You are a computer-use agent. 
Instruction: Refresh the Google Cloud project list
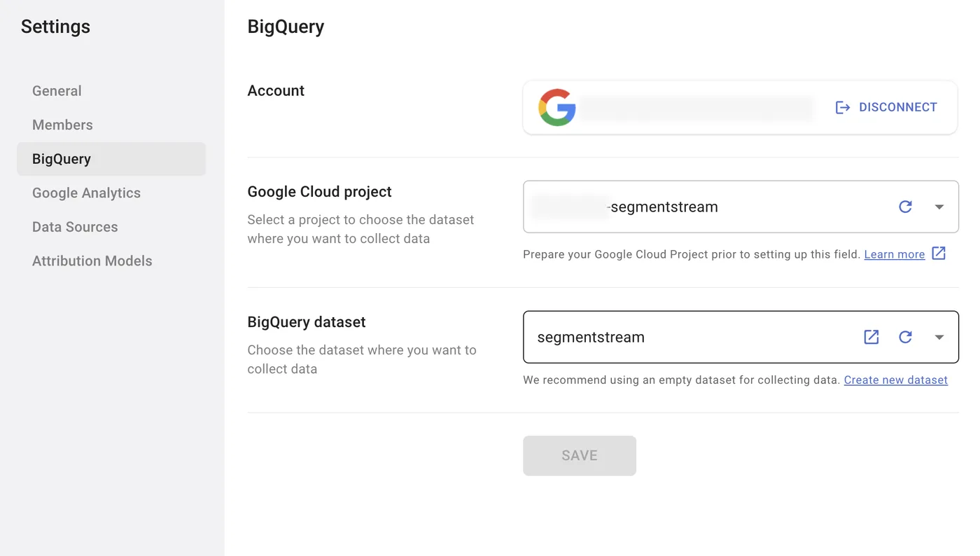(905, 207)
